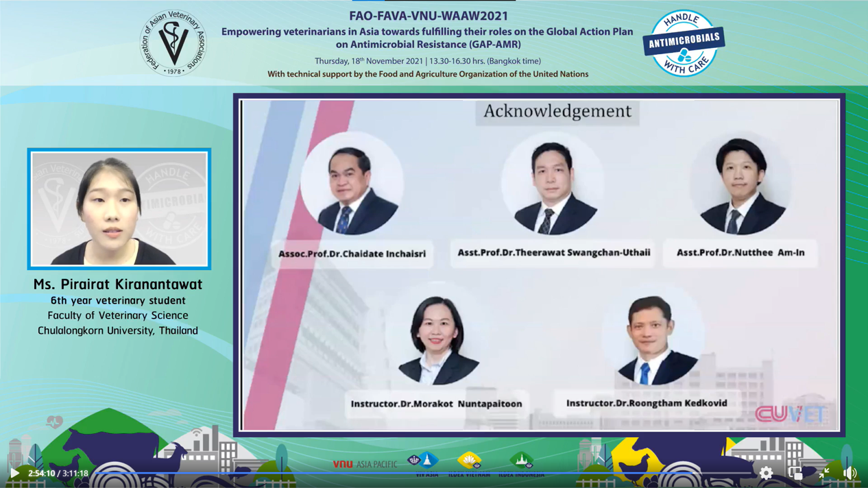
Task: Click the portrait of Dr. Morakot Nuntapaitoon
Action: 437,334
